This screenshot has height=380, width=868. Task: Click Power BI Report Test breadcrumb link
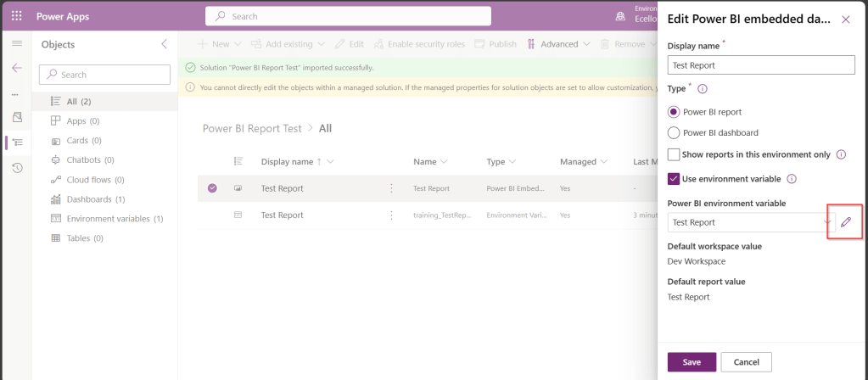pyautogui.click(x=251, y=128)
